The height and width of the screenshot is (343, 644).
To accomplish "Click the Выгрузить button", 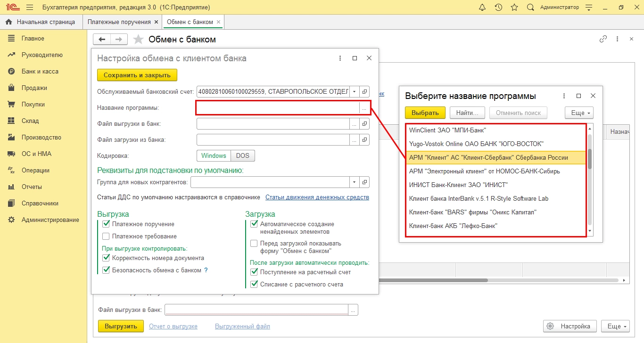I will tap(121, 326).
